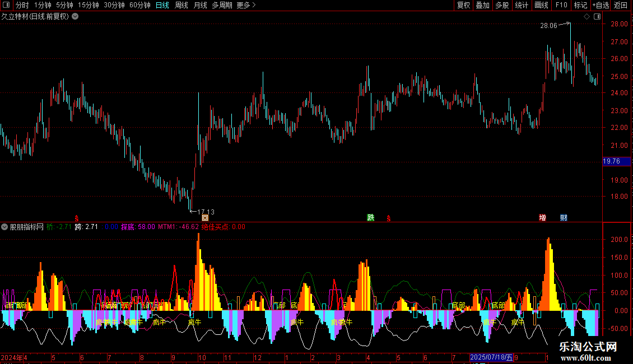Open the 复权 adjustment menu
Viewport: 633px width, 364px height.
tap(463, 5)
